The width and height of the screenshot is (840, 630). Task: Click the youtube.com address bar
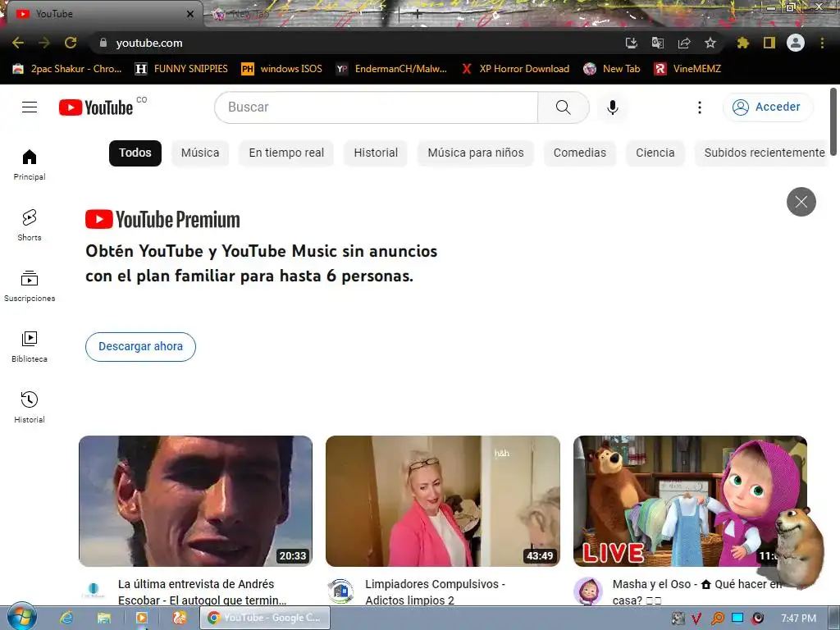click(354, 43)
